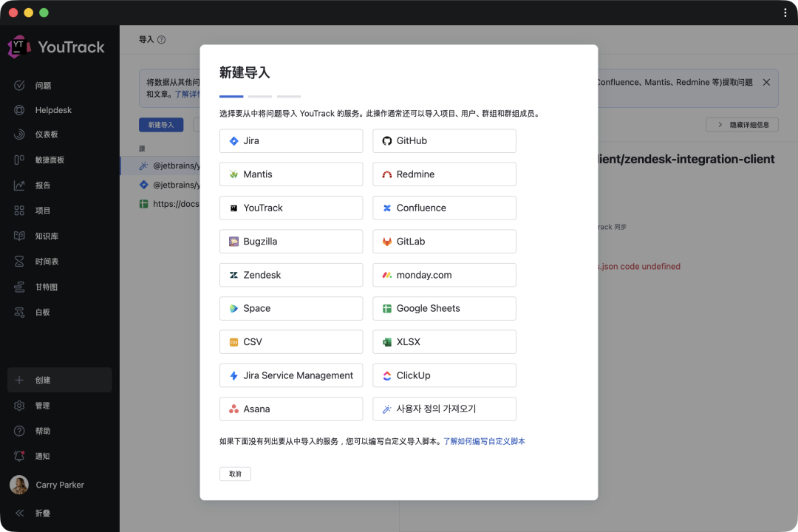Choose GitLab import source
The height and width of the screenshot is (532, 798).
coord(444,242)
